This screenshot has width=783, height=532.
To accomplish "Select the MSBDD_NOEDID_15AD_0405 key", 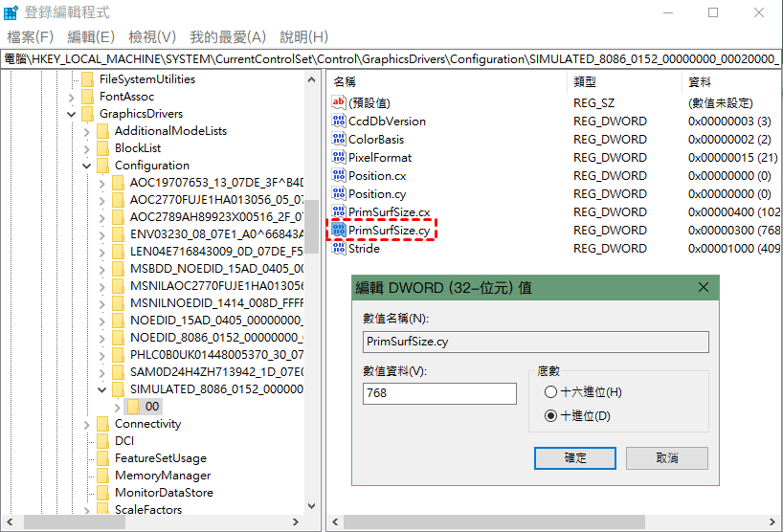I will point(216,269).
